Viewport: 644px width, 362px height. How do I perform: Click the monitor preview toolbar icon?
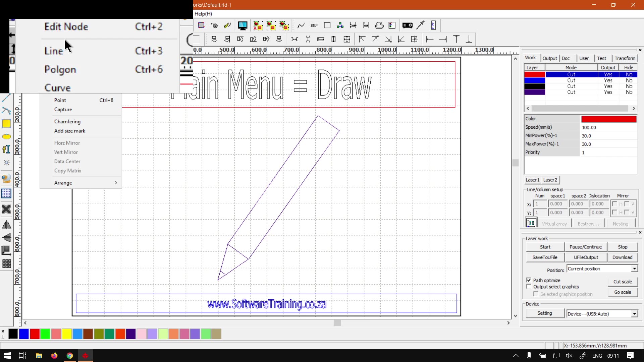(x=243, y=25)
